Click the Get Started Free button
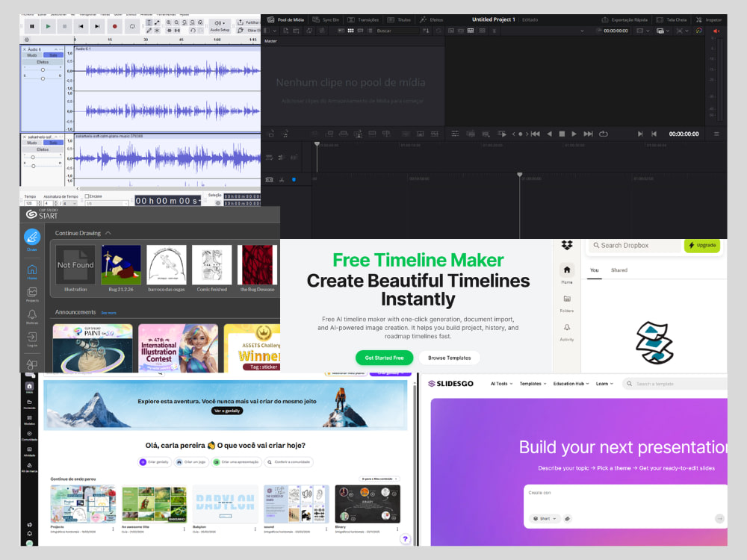This screenshot has height=560, width=747. [384, 358]
